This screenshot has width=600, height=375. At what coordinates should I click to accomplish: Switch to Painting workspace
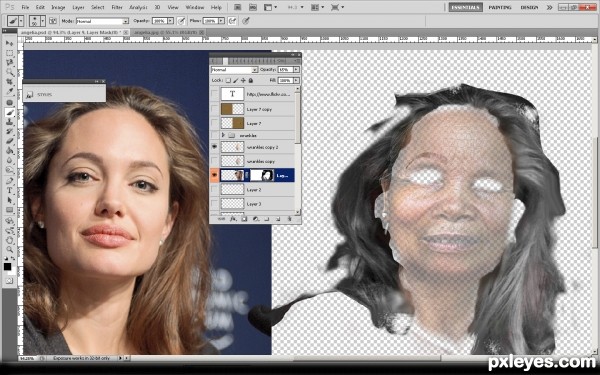tap(500, 7)
